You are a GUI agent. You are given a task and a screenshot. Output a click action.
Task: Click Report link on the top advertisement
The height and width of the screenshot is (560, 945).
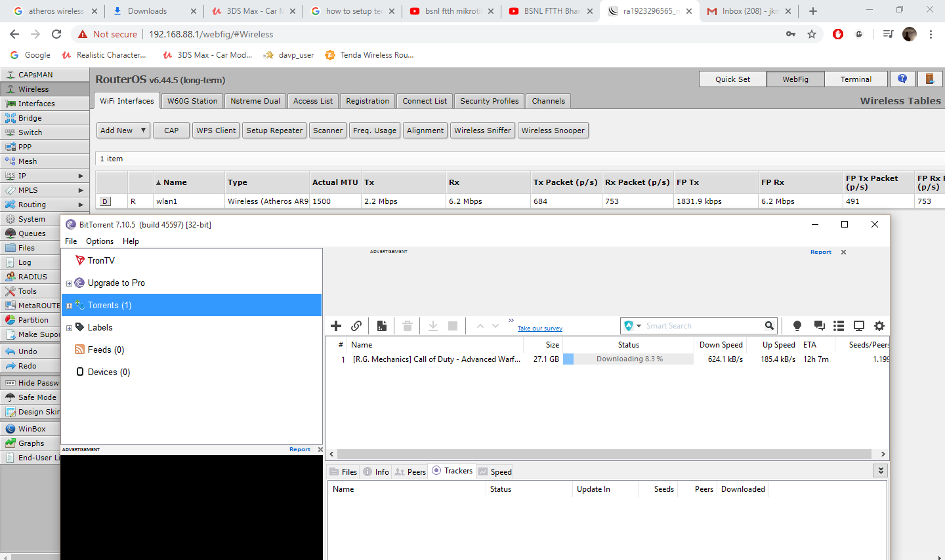click(821, 252)
